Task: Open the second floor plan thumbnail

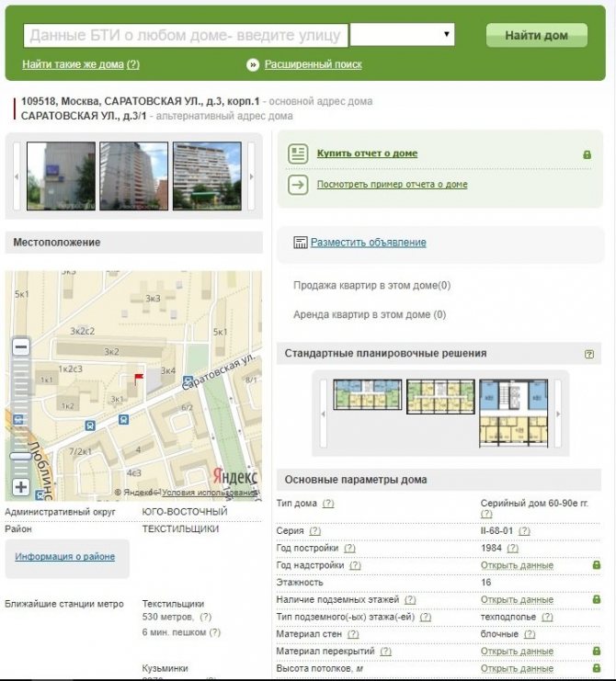Action: 440,396
